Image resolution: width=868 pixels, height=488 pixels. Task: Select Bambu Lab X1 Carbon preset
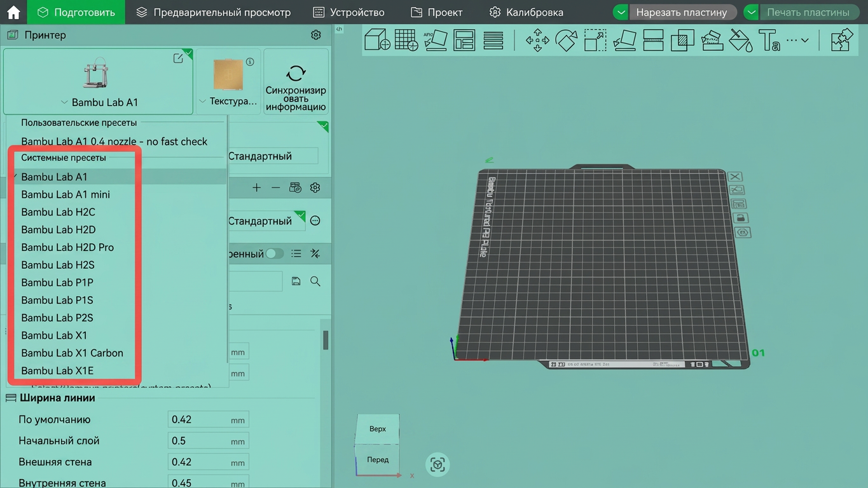click(x=72, y=353)
